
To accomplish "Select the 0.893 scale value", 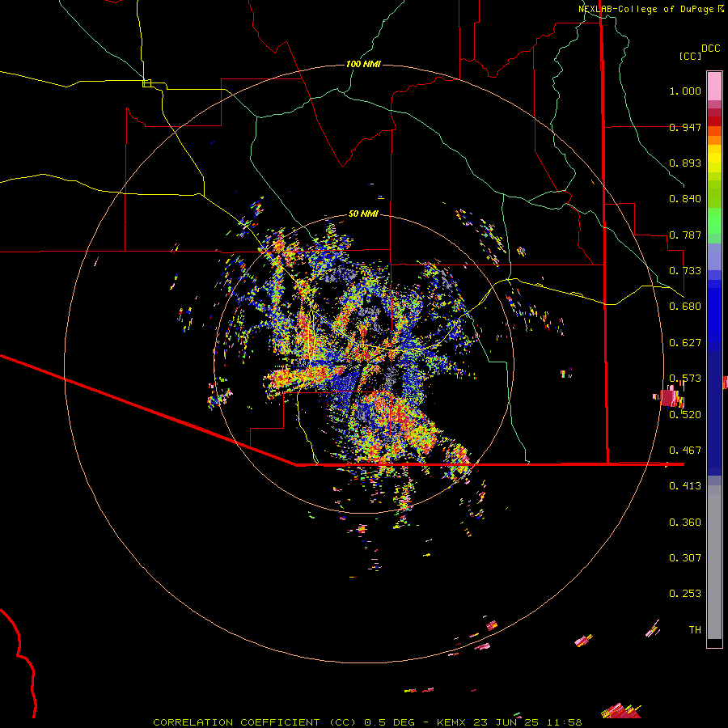I will (685, 163).
